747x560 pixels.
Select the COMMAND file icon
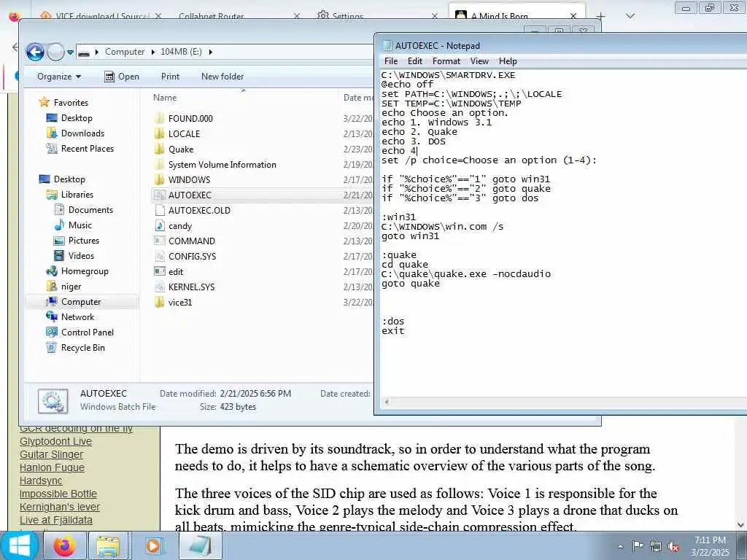(160, 241)
